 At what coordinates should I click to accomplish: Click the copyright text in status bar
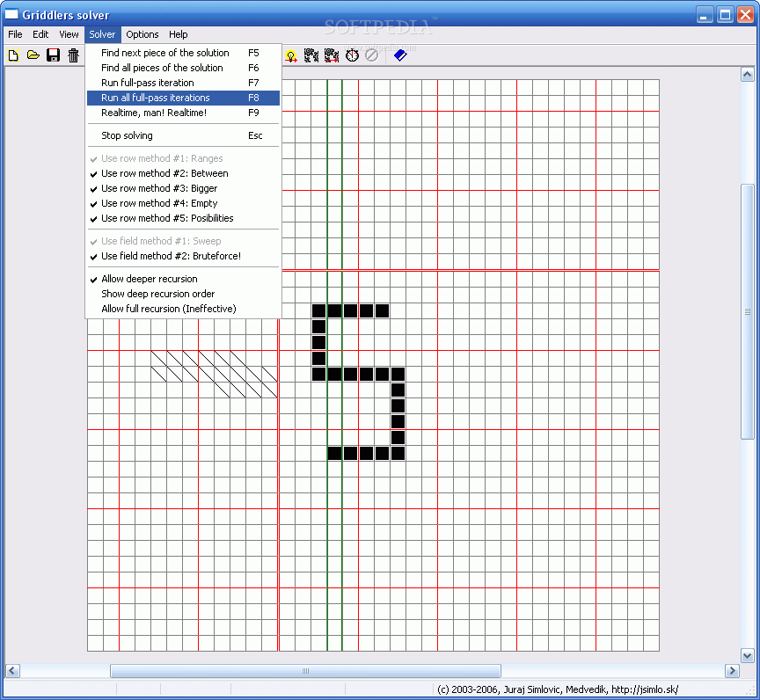tap(558, 689)
